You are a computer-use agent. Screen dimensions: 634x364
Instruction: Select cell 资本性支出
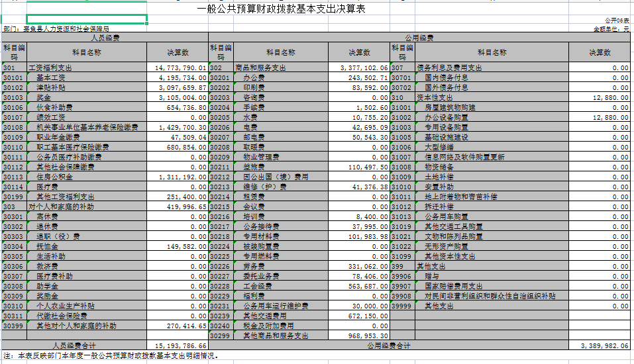pos(492,97)
